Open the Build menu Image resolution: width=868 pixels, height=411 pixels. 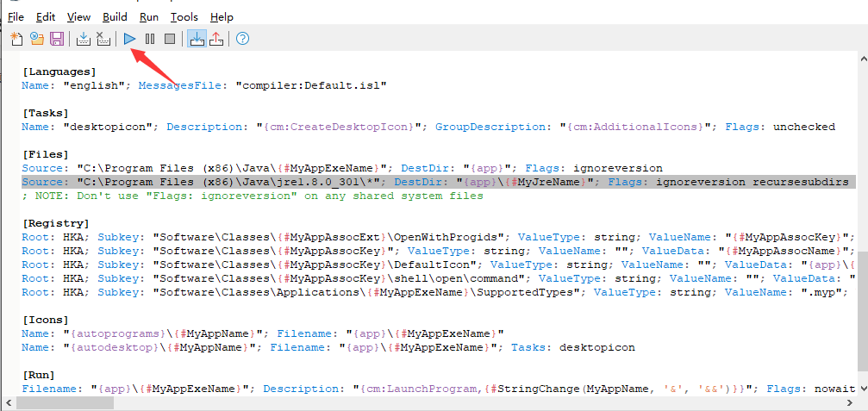(115, 17)
